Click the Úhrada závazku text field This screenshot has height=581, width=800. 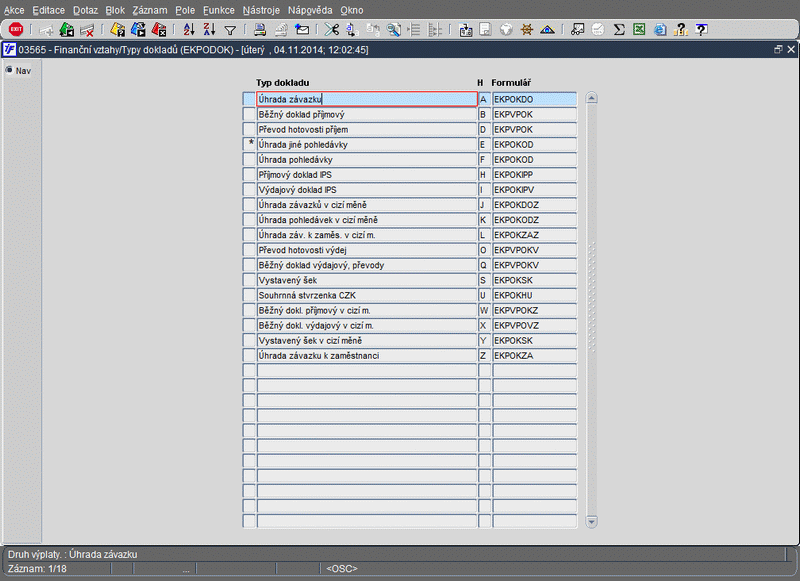point(367,99)
